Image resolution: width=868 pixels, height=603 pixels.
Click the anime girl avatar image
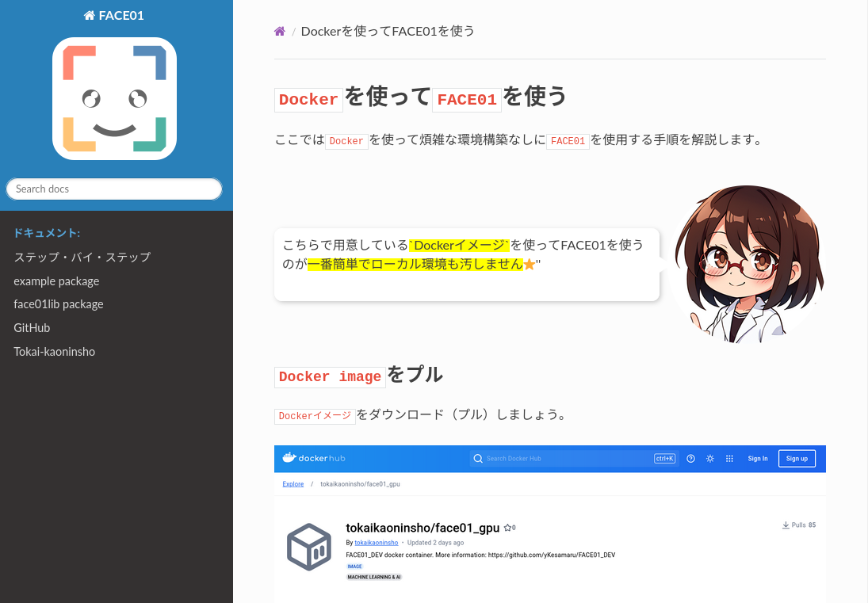tap(748, 265)
